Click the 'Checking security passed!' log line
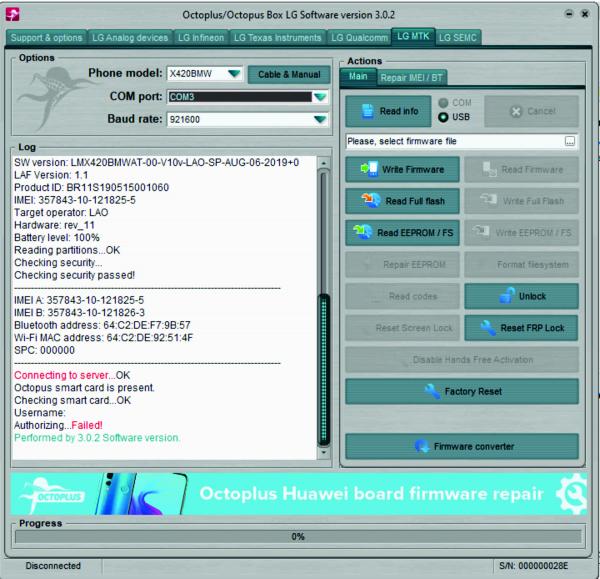 tap(74, 275)
